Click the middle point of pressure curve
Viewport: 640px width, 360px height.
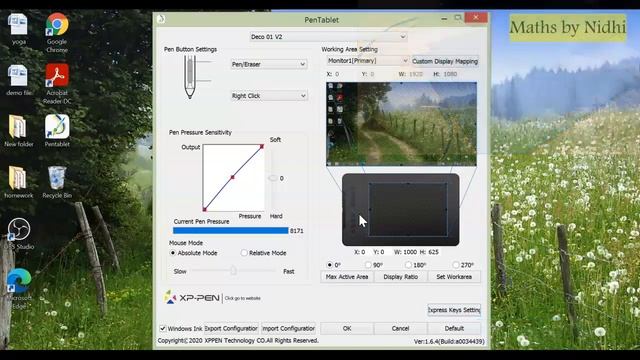click(x=232, y=177)
